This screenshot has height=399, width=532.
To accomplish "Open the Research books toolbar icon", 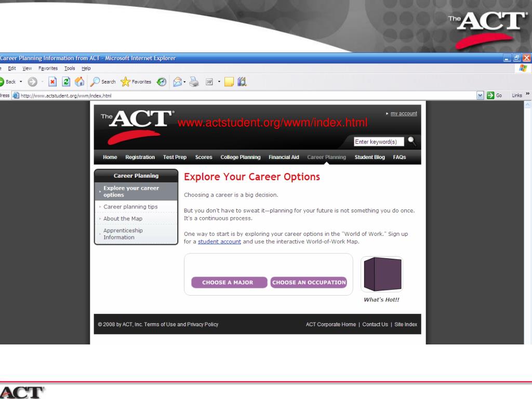I will tap(242, 82).
